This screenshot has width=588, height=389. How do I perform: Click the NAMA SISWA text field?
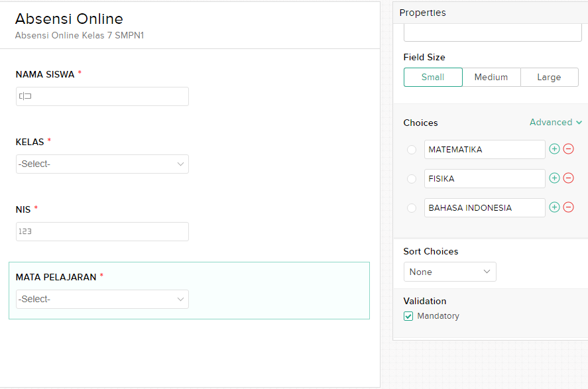click(x=102, y=96)
